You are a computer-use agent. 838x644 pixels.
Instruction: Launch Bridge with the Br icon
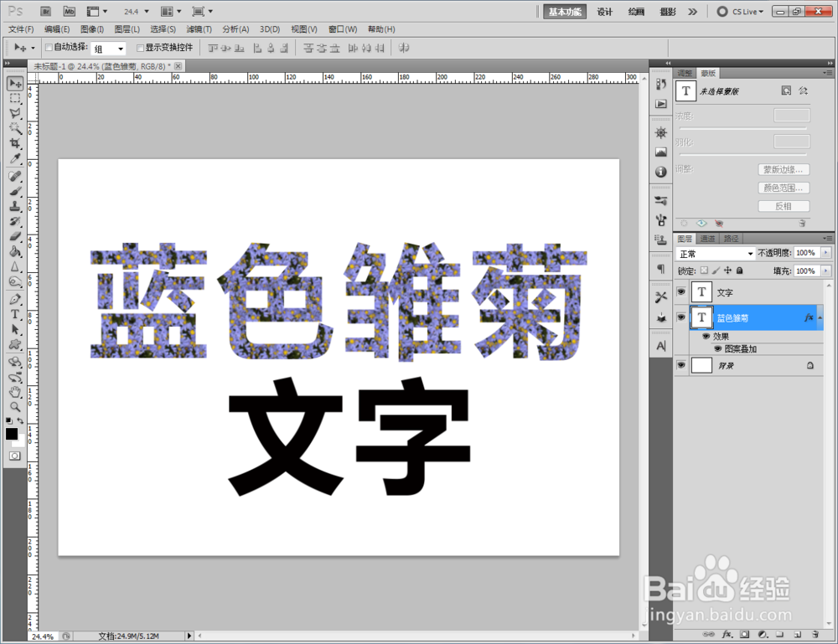(46, 11)
